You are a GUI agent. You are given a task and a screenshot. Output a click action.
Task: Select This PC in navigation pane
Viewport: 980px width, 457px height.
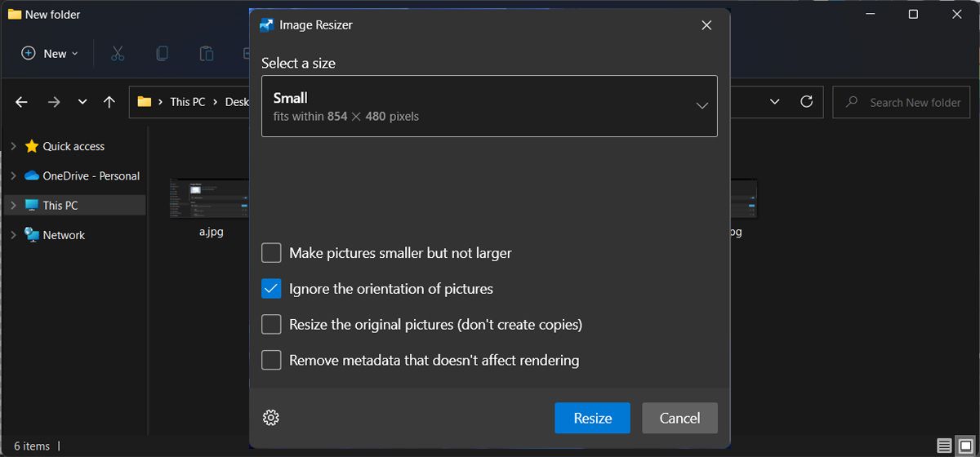point(60,206)
